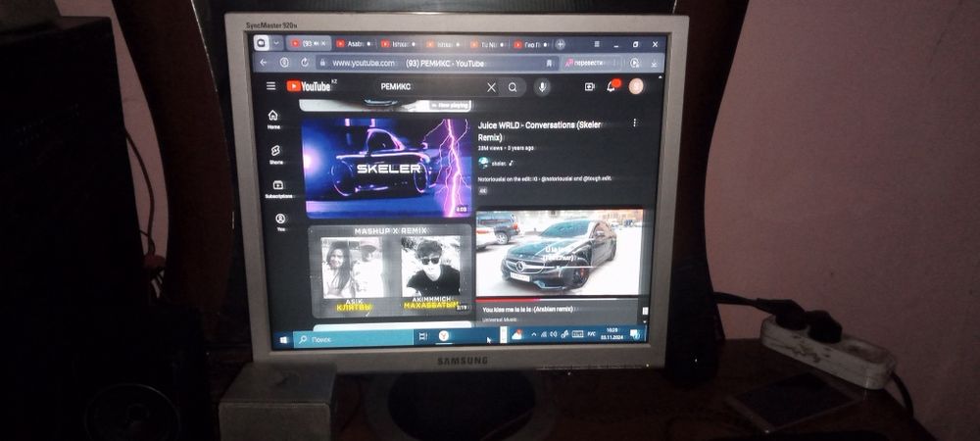Switch to the Tu Nu browser tab
980x441 pixels.
click(487, 44)
